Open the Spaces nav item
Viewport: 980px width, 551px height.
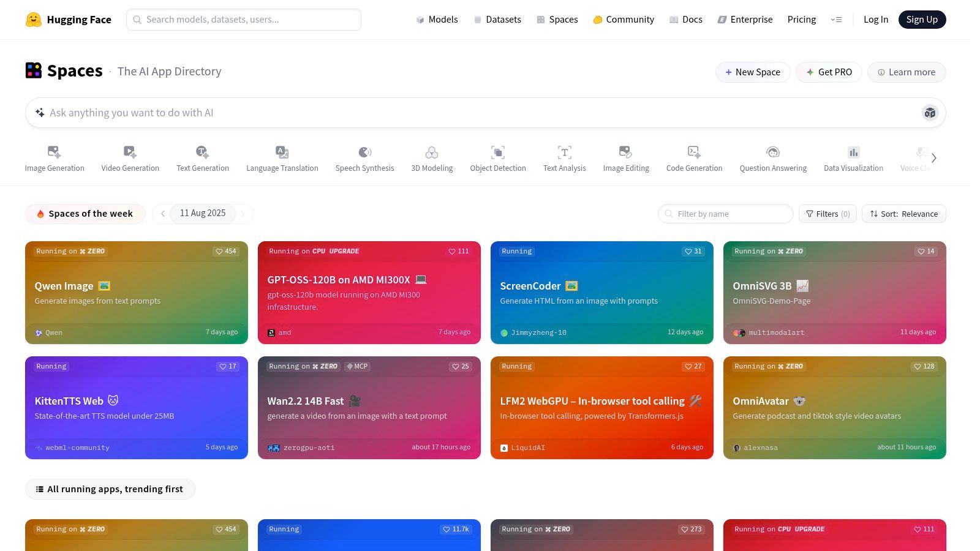557,20
